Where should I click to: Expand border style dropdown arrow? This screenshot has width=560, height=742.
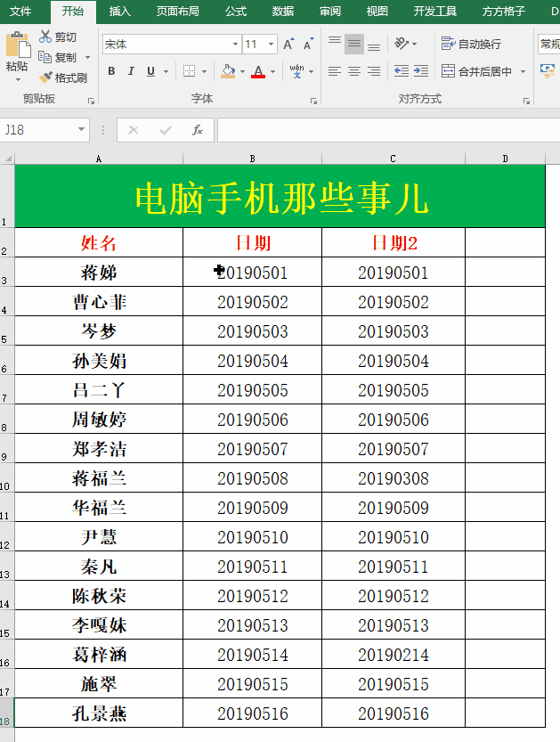[x=205, y=72]
